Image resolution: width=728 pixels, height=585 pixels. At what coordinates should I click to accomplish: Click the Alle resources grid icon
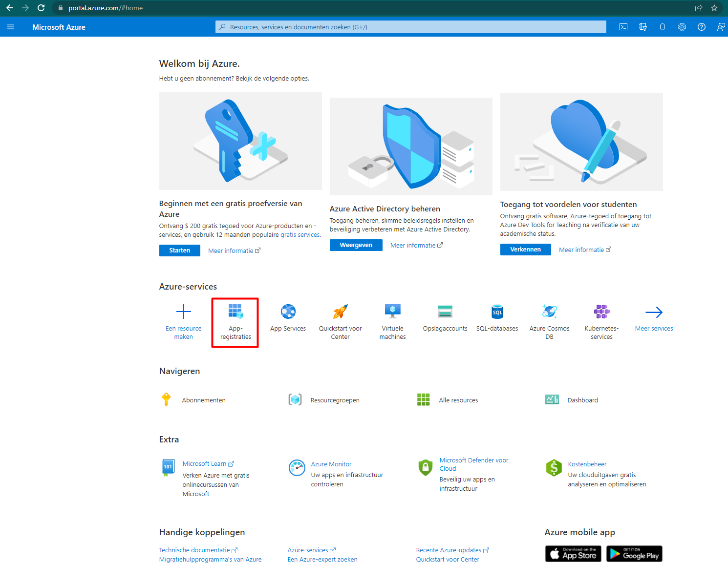coord(424,399)
